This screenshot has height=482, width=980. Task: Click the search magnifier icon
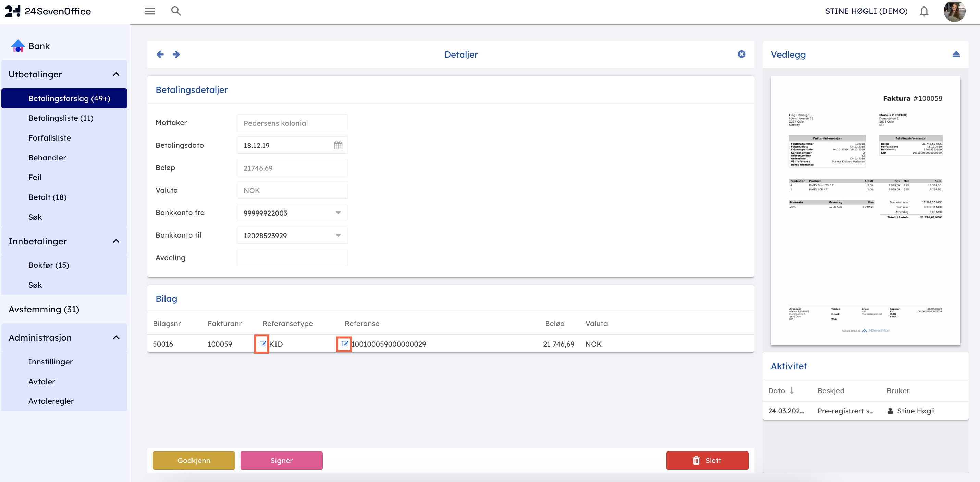(176, 11)
